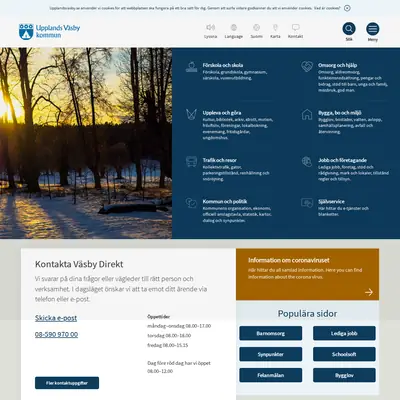Open Kommun och politik heading link
Screen dimensions: 400x400
[x=225, y=202]
